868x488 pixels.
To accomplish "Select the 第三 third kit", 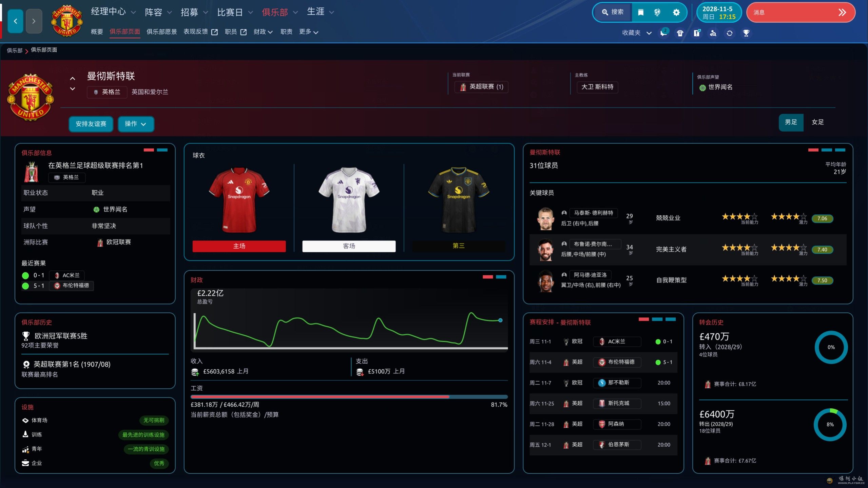I will (x=459, y=246).
